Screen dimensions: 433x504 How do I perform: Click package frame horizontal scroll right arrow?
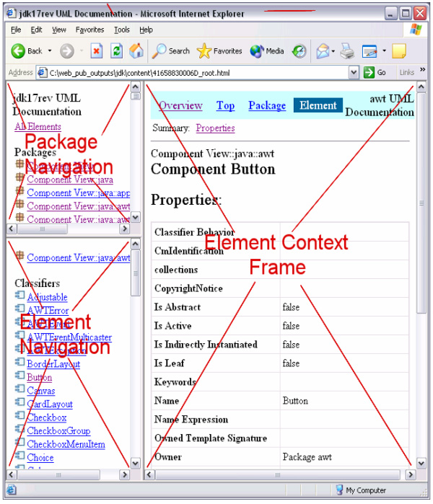pos(125,229)
